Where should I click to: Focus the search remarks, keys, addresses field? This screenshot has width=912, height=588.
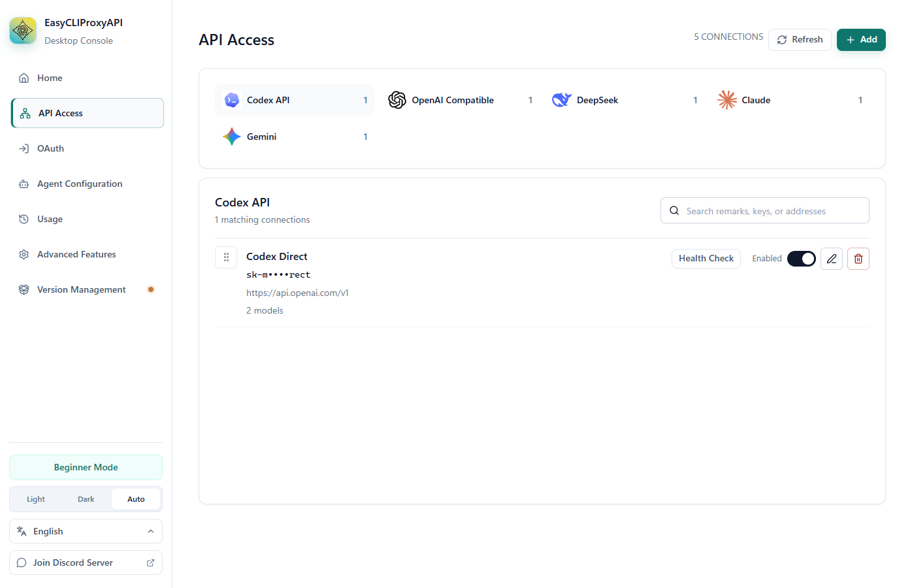click(x=765, y=210)
